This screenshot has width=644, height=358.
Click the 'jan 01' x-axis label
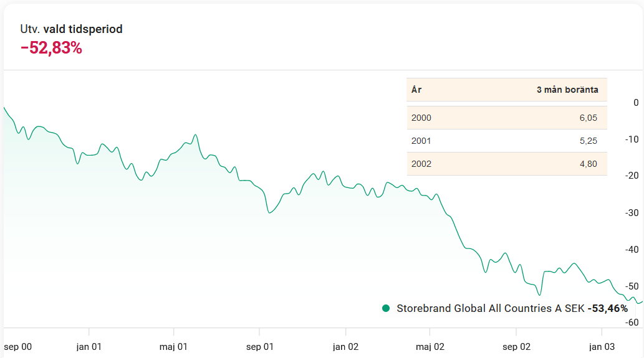(x=89, y=347)
